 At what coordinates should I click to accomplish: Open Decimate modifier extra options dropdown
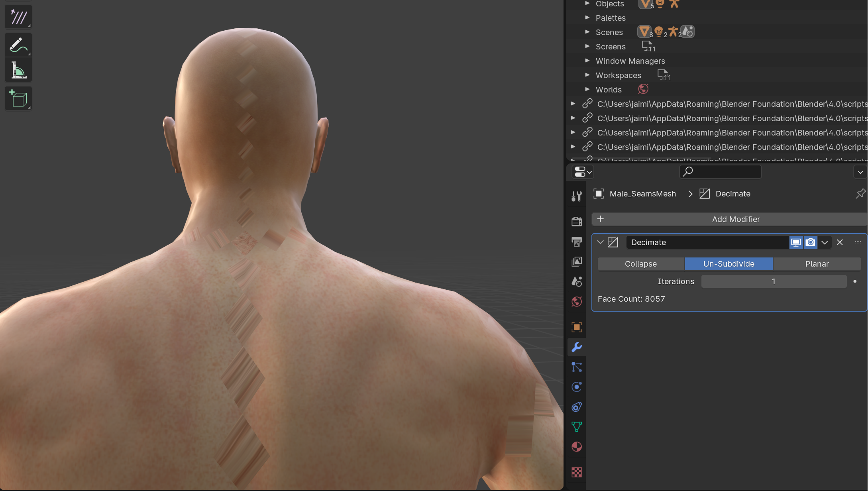pos(825,242)
